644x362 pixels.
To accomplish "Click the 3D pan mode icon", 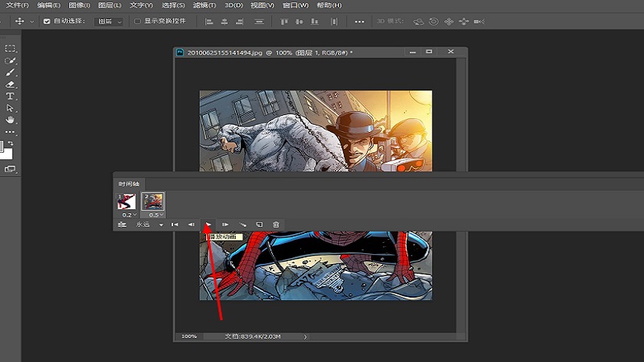I will click(x=448, y=22).
